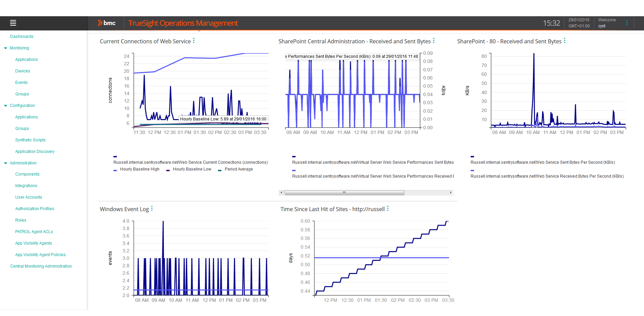
Task: Click TrueSight Operations Management title
Action: point(183,23)
